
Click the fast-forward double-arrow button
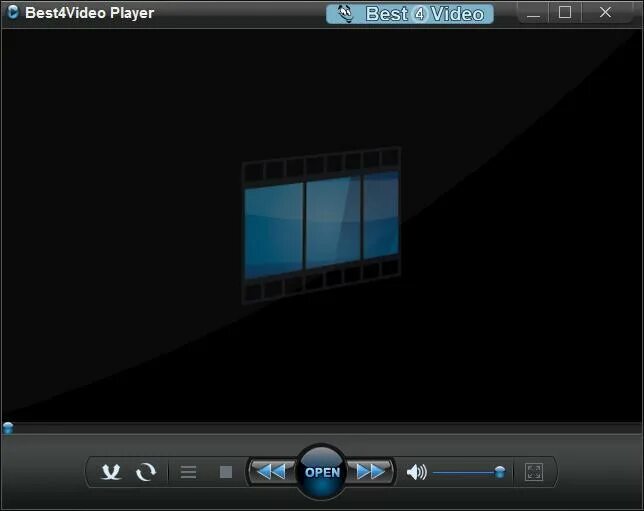(x=371, y=472)
